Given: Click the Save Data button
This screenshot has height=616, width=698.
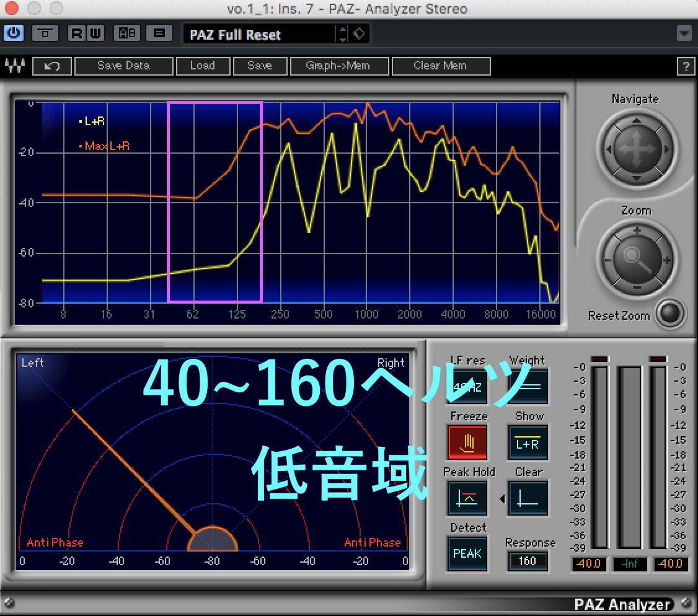Looking at the screenshot, I should [x=124, y=66].
